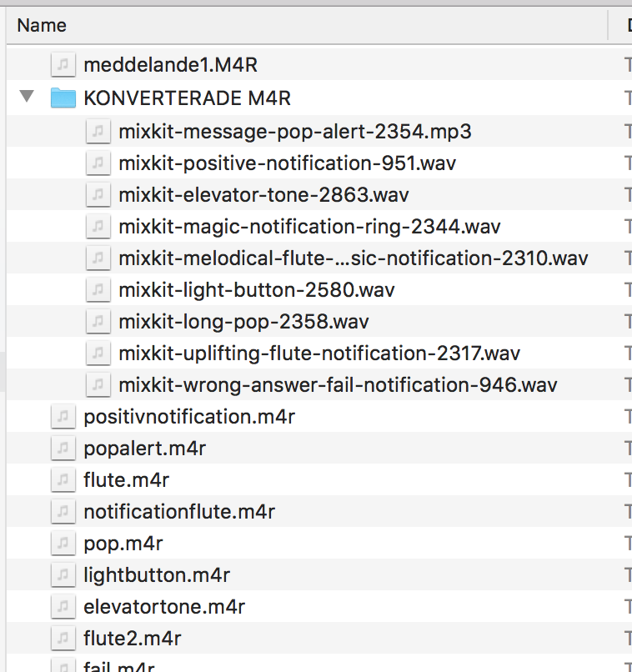Click the audio file icon for meddelande1.M4R

pyautogui.click(x=63, y=65)
